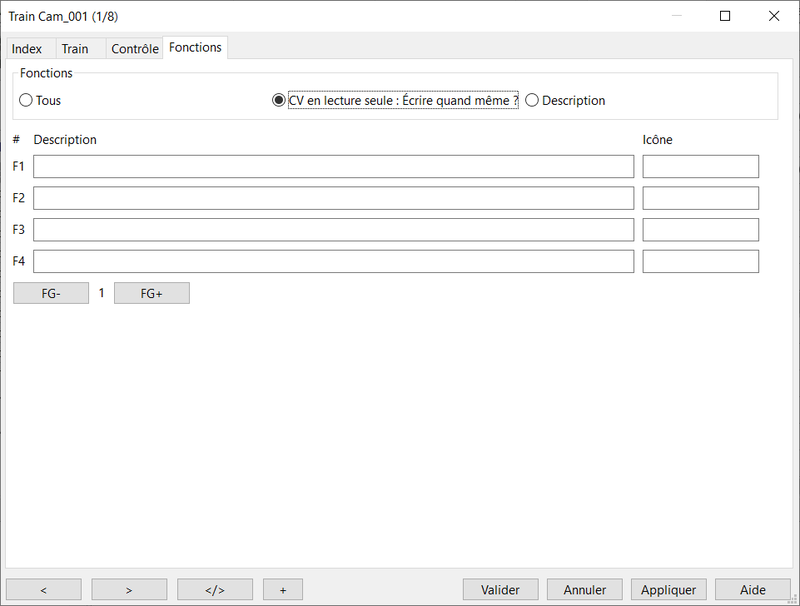Image resolution: width=800 pixels, height=606 pixels.
Task: Go to next record with > button
Action: 129,590
